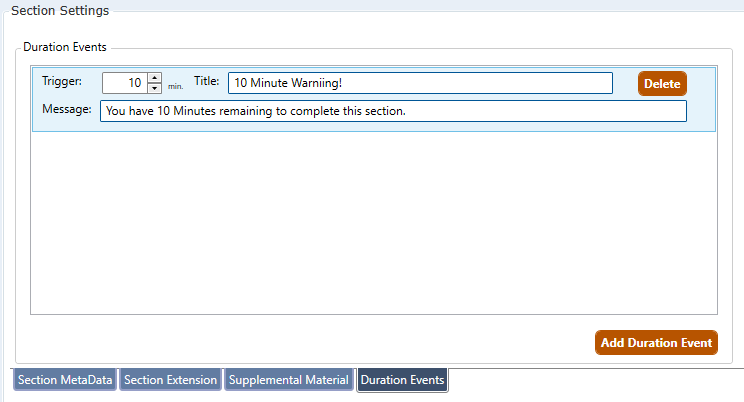This screenshot has height=402, width=744.
Task: Click into the Title text field
Action: point(420,83)
